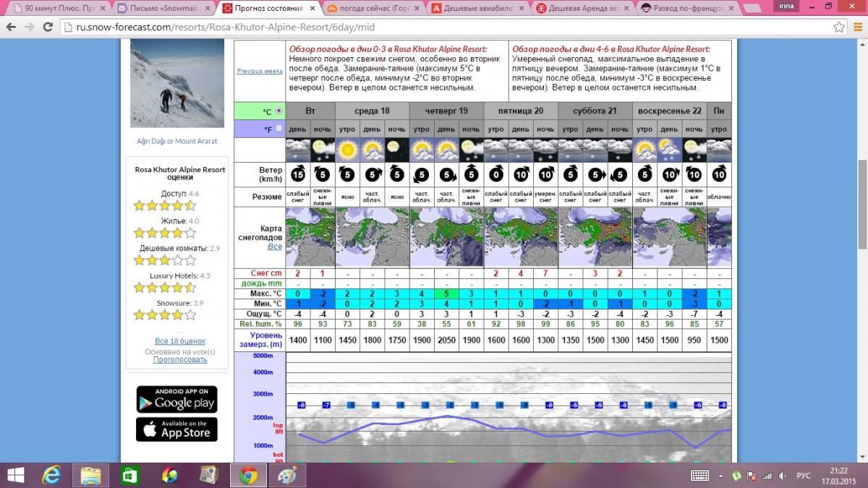The height and width of the screenshot is (488, 868).
Task: Click the sunny weather icon for среда утро
Action: [347, 150]
